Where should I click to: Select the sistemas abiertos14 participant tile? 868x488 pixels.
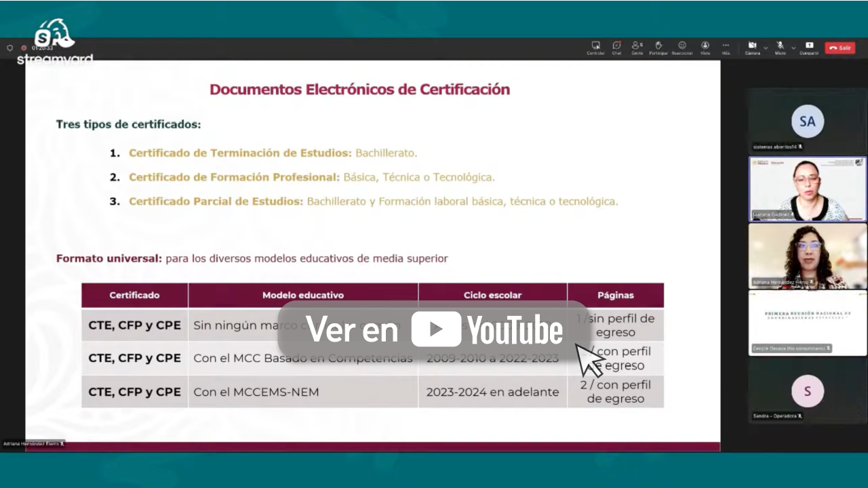(x=808, y=121)
